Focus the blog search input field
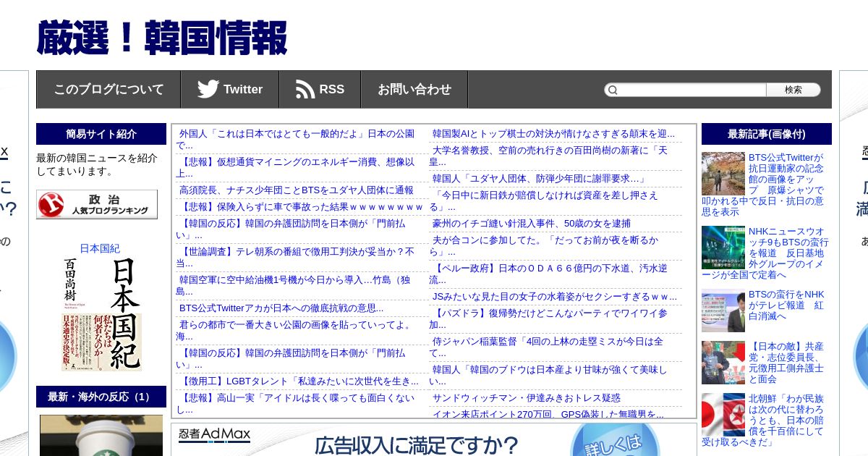The width and height of the screenshot is (868, 456). 692,90
